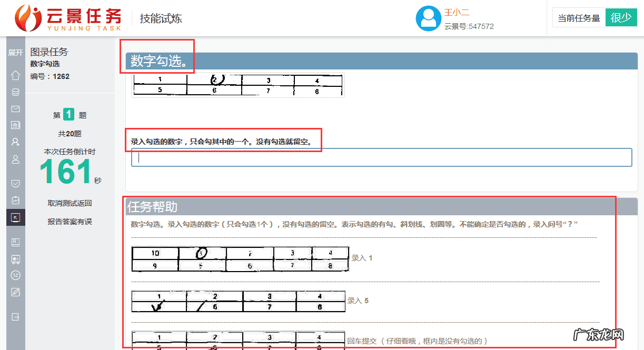Click the answer input field below the prompt

(379, 157)
